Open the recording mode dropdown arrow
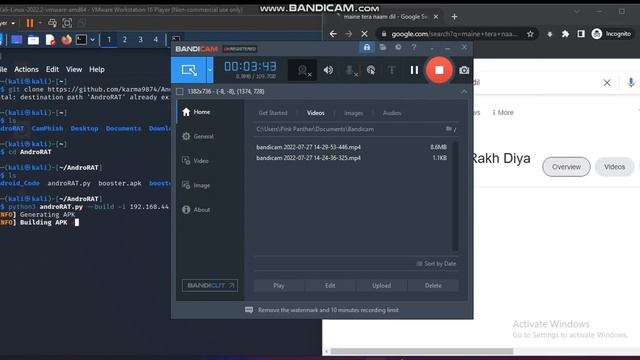Image resolution: width=640 pixels, height=360 pixels. [210, 70]
